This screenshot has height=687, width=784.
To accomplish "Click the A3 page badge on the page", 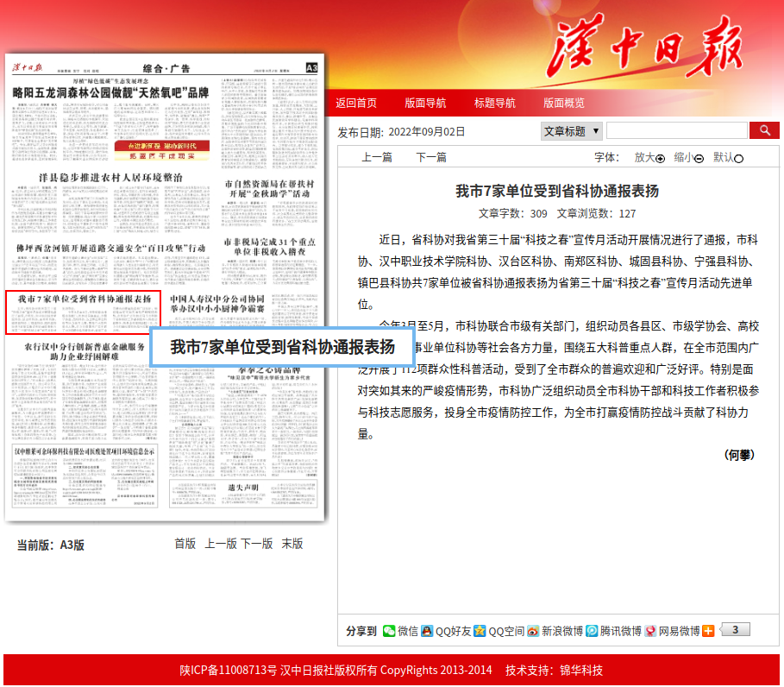I will [x=311, y=67].
